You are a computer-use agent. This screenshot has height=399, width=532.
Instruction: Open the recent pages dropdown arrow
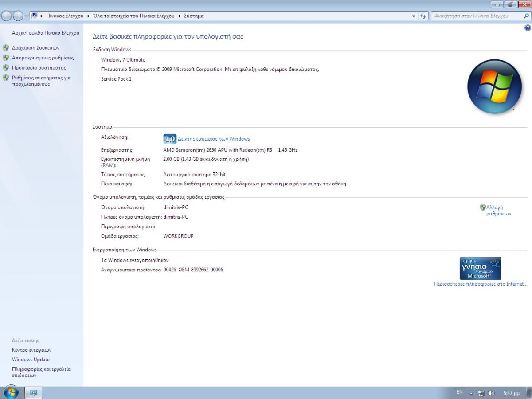[26, 16]
